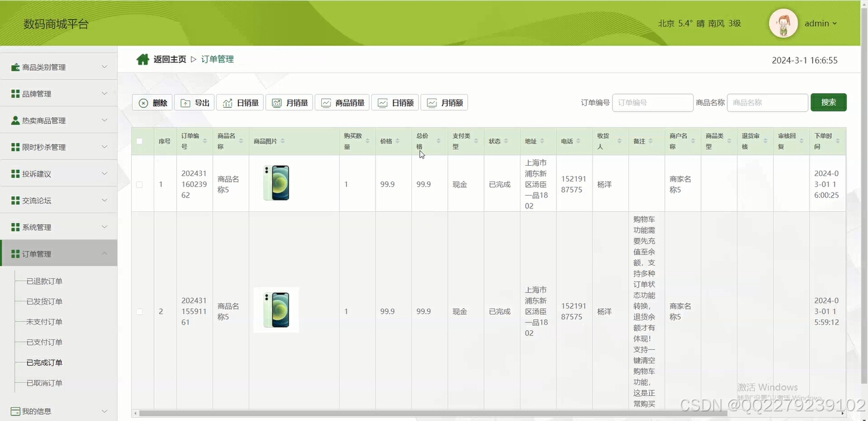View the product sales (商品销量) statistics
868x421 pixels.
342,102
